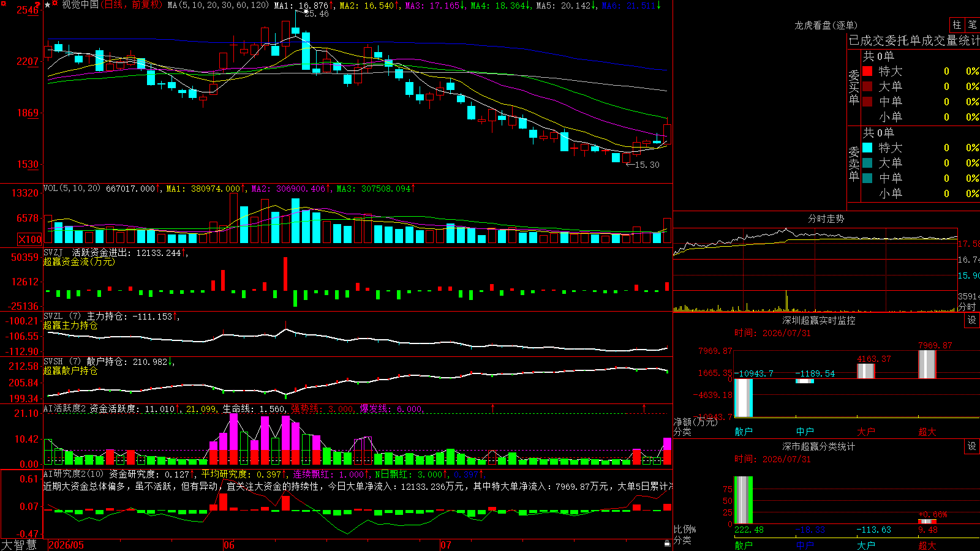
Task: Select 超大 category in 深圳超赢实时监控
Action: click(x=927, y=432)
